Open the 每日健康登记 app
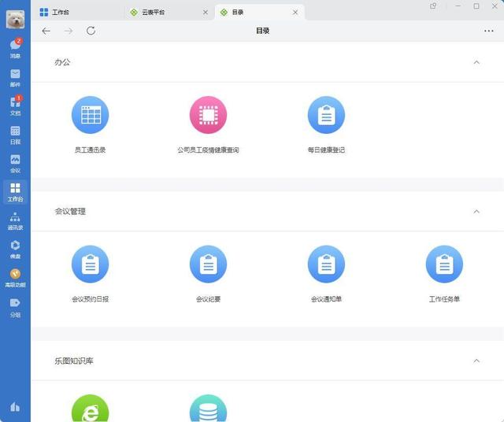Image resolution: width=504 pixels, height=422 pixels. click(x=326, y=115)
